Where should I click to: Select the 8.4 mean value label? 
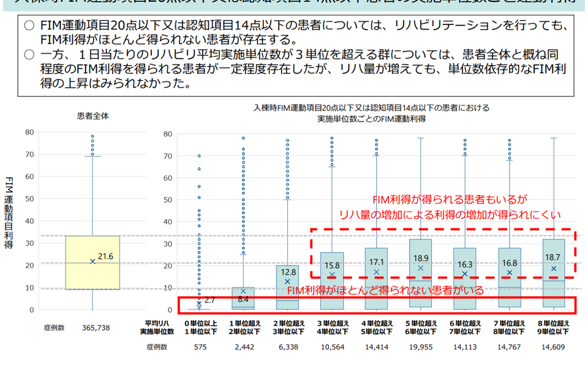pyautogui.click(x=244, y=299)
